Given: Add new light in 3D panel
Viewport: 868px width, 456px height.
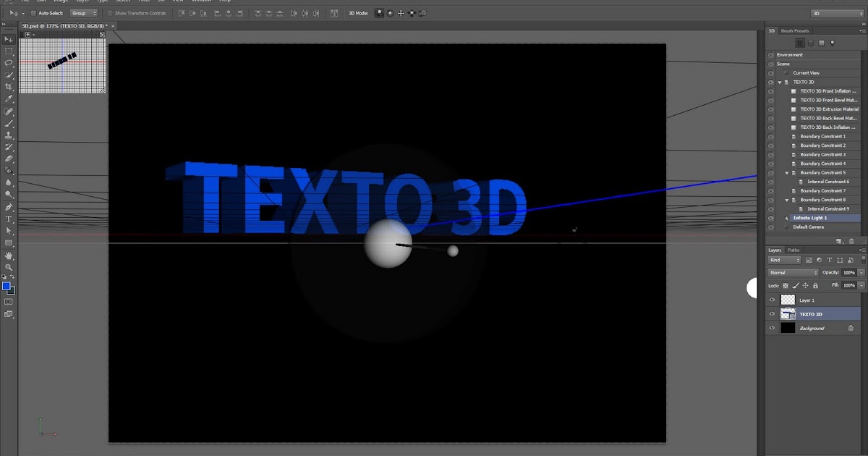Looking at the screenshot, I should pyautogui.click(x=841, y=241).
